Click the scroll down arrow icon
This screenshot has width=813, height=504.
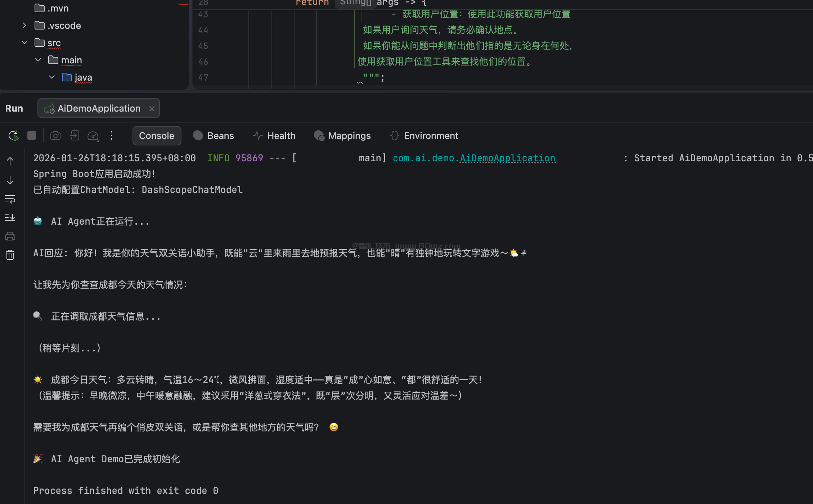pos(10,180)
